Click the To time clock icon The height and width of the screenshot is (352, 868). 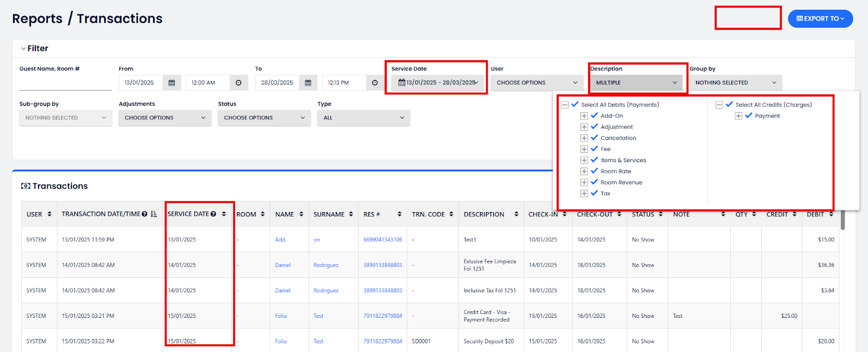(375, 83)
